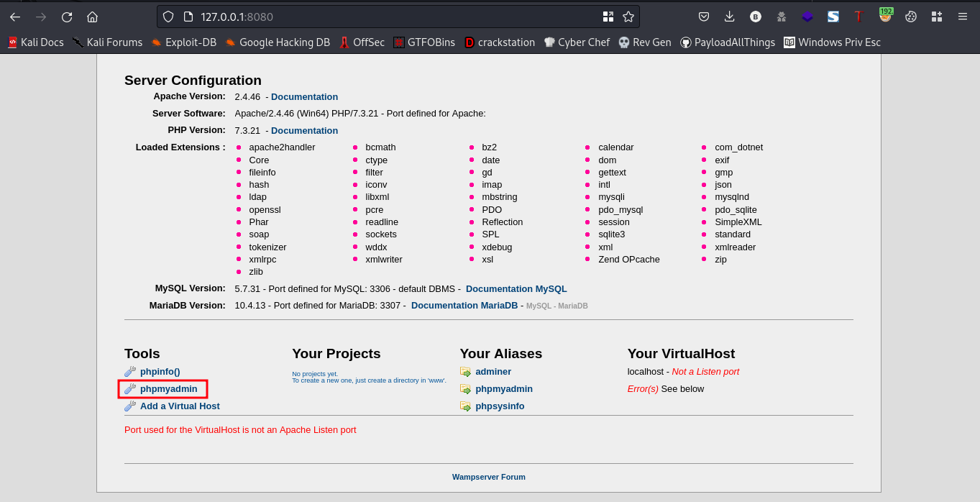Open the Exploit-DB bookmark

point(183,42)
